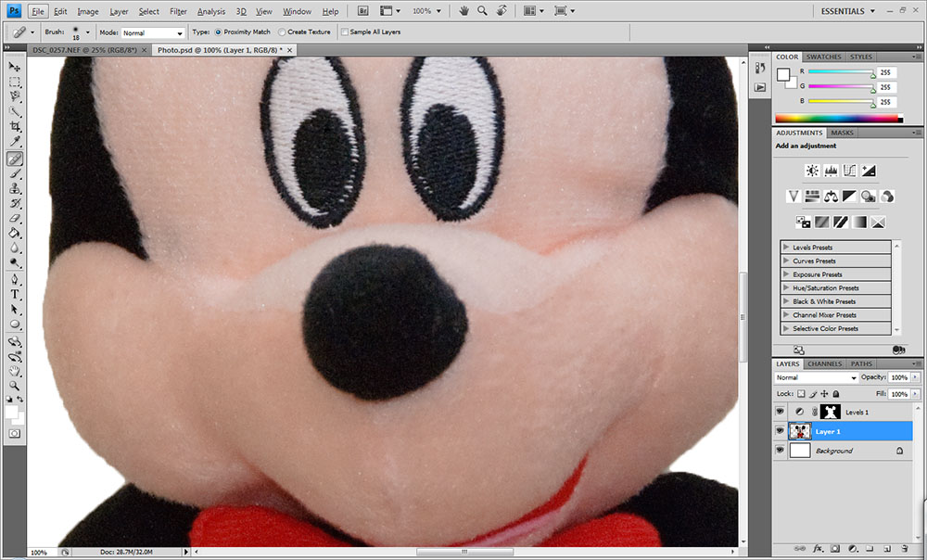Screen dimensions: 927x560
Task: Select the Blur tool
Action: coord(15,248)
